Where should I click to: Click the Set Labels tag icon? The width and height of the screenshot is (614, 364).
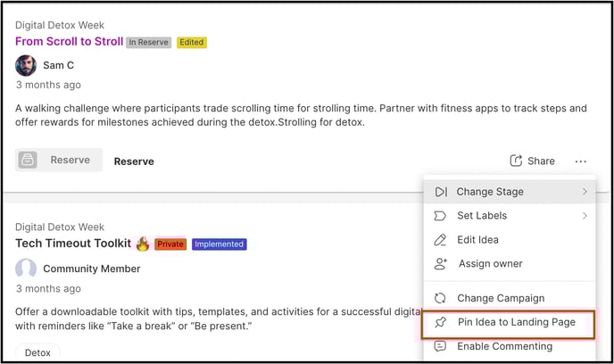tap(440, 216)
